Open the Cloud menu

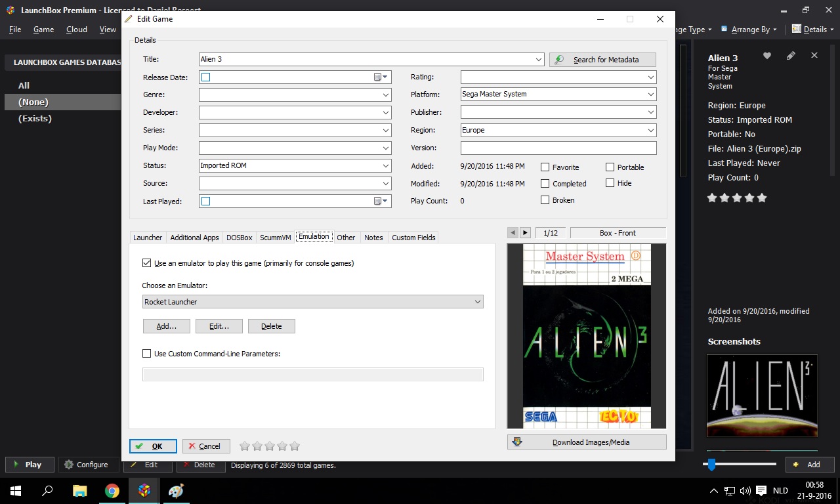point(77,30)
